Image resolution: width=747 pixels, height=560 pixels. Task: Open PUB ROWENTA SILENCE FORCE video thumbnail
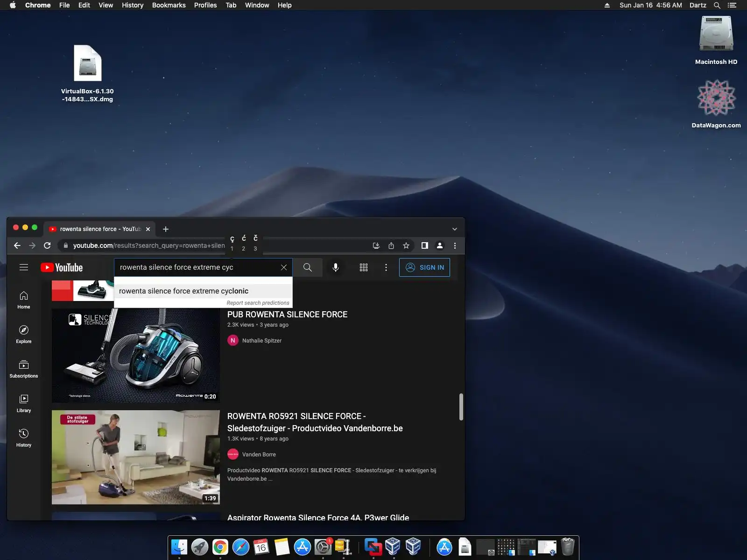(136, 356)
